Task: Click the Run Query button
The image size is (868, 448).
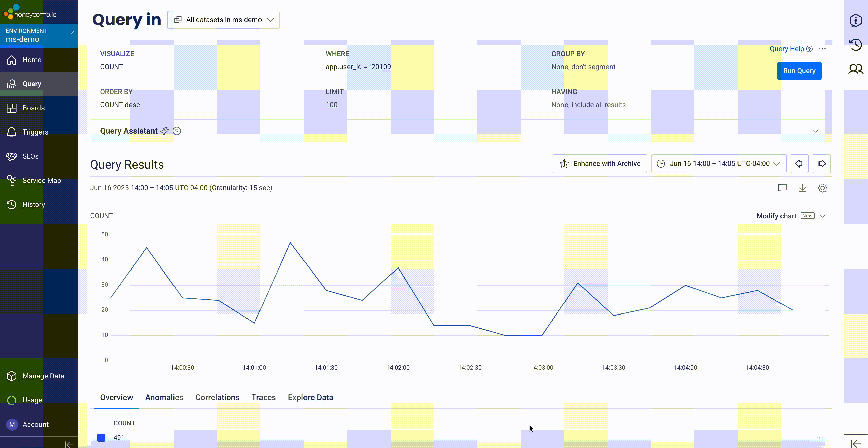Action: [799, 71]
